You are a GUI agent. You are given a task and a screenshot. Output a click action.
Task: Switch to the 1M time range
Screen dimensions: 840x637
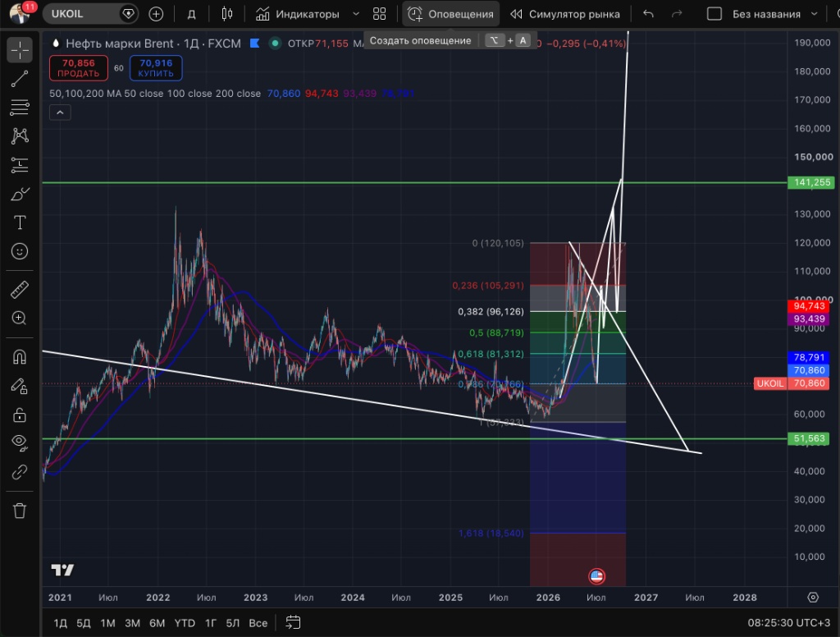tap(107, 623)
